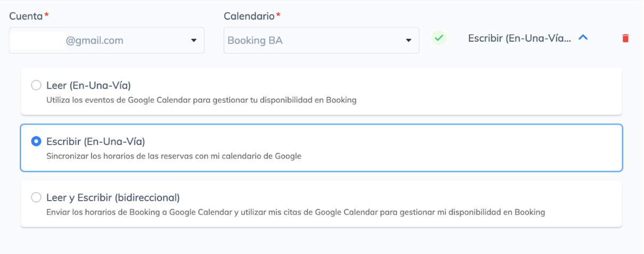Click the Cuenta field caret arrow
644x254 pixels.
[x=194, y=41]
